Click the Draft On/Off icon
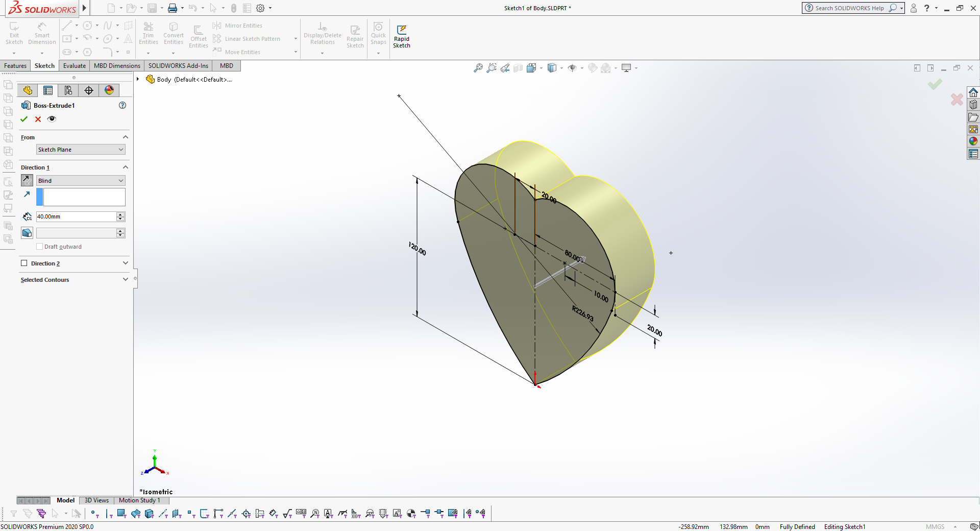The width and height of the screenshot is (980, 531). 27,233
